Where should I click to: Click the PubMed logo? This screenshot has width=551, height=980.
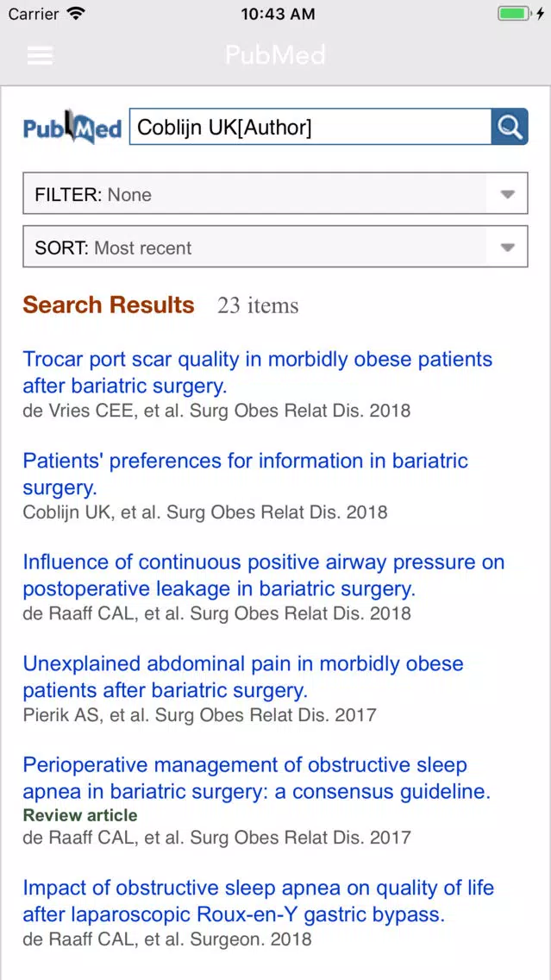click(72, 127)
